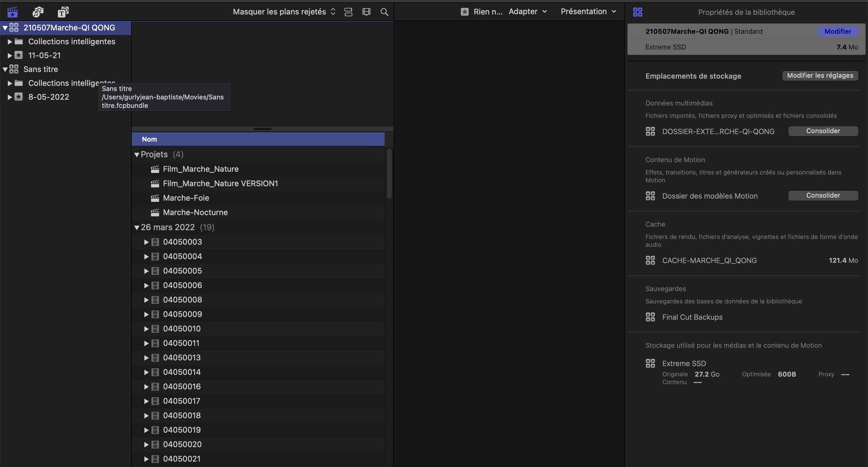Viewport: 868px width, 467px height.
Task: Click the Modifier button for library name
Action: [x=837, y=31]
